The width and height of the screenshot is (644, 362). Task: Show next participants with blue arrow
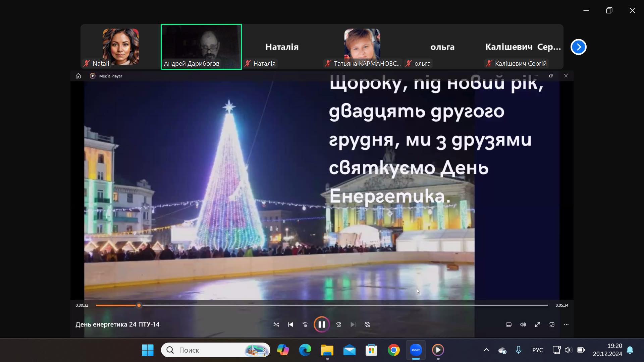click(578, 47)
